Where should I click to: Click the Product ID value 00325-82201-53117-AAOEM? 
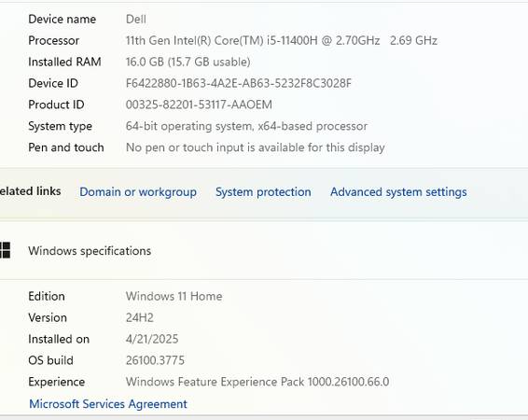199,105
